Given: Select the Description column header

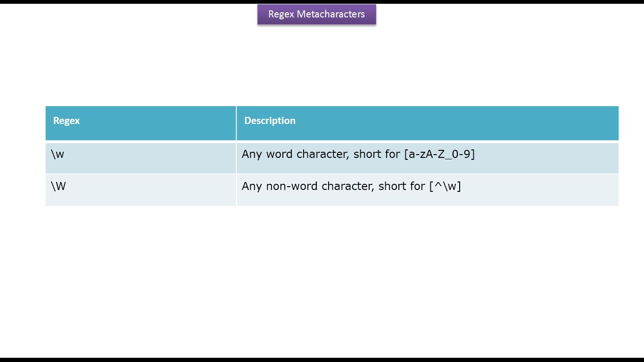Looking at the screenshot, I should 428,123.
